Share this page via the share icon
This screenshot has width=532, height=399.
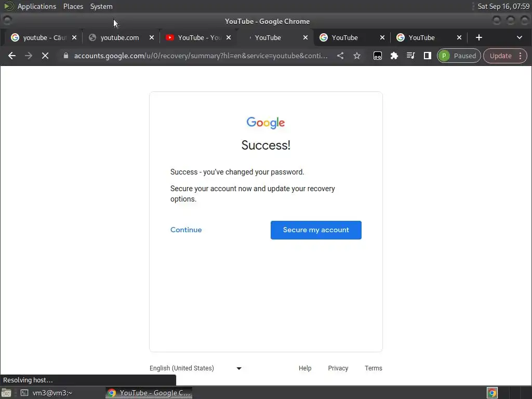tap(340, 56)
